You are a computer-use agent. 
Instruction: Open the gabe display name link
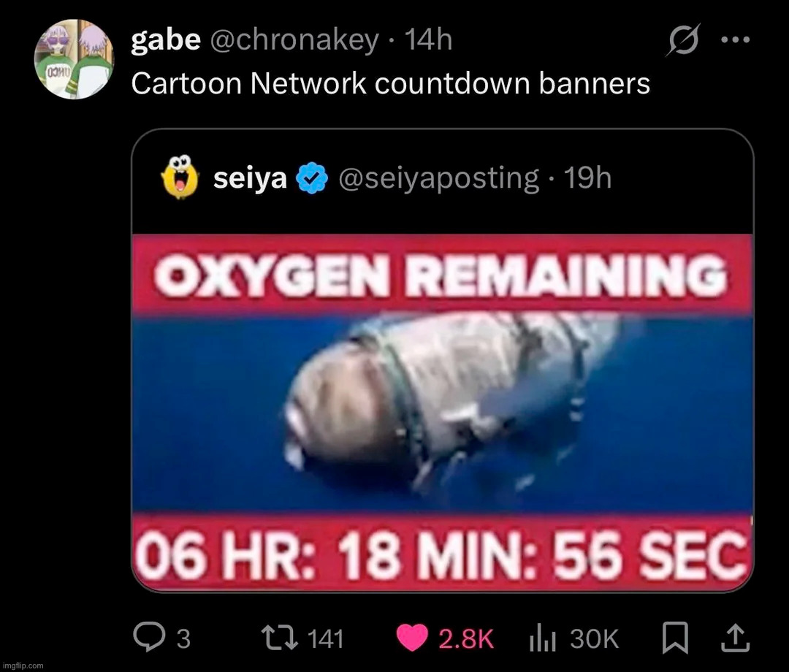pos(165,40)
